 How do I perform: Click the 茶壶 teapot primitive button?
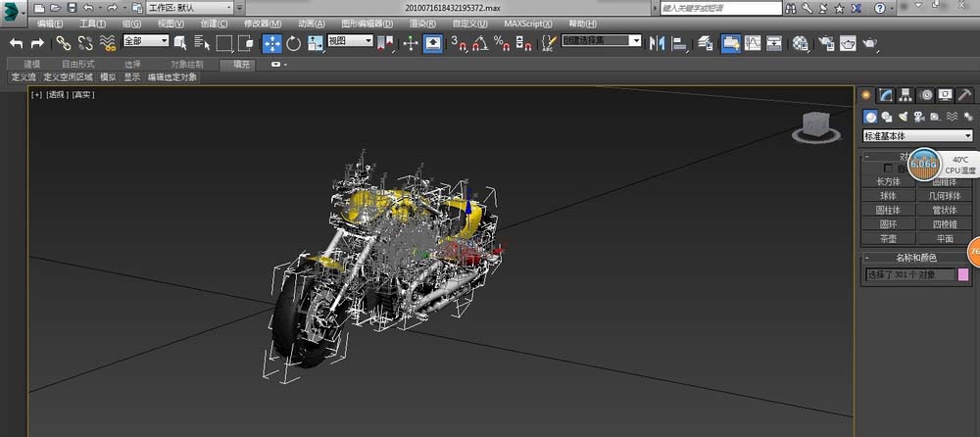[x=889, y=238]
